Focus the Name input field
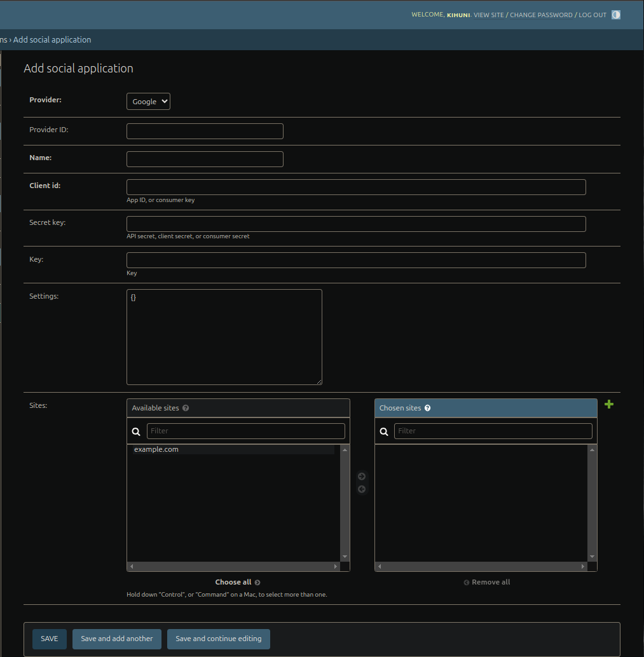This screenshot has height=657, width=644. pyautogui.click(x=205, y=159)
